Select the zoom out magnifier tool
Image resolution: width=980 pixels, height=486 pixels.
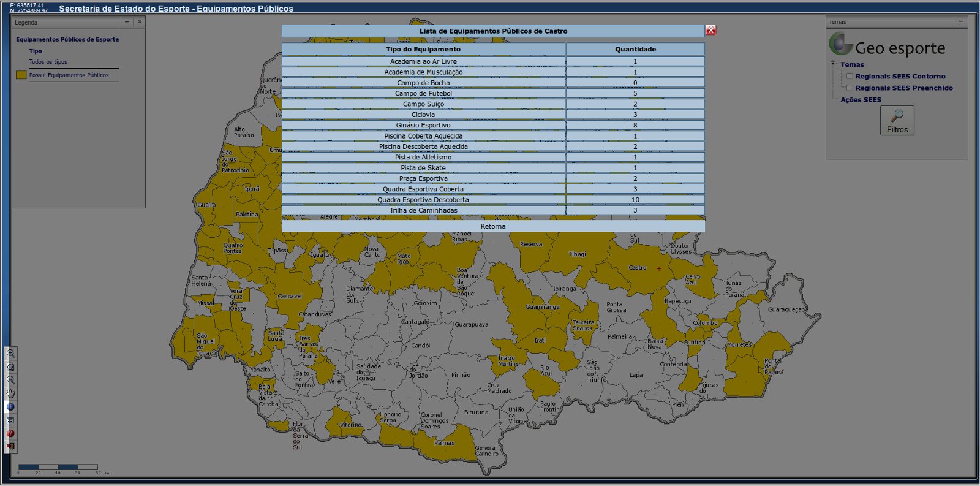click(10, 381)
